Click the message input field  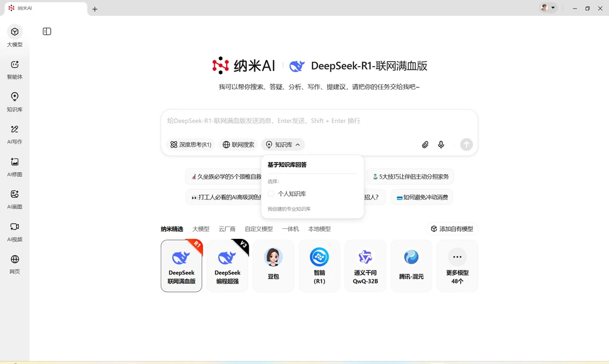(319, 121)
